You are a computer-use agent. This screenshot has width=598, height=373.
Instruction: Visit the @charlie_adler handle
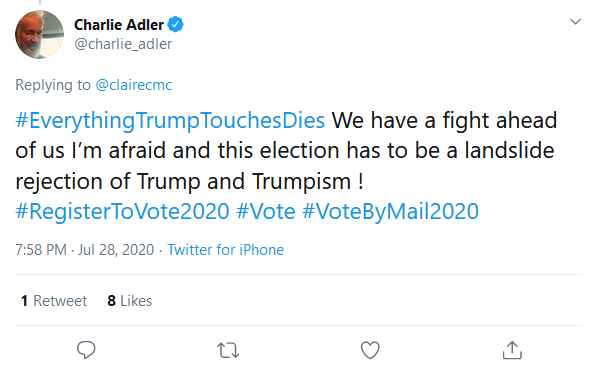pos(123,44)
